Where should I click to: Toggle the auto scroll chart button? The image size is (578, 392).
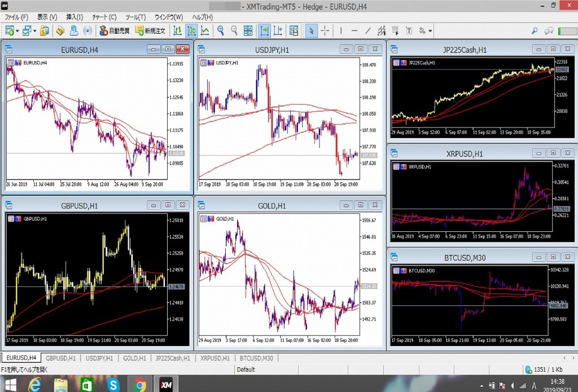[264, 30]
